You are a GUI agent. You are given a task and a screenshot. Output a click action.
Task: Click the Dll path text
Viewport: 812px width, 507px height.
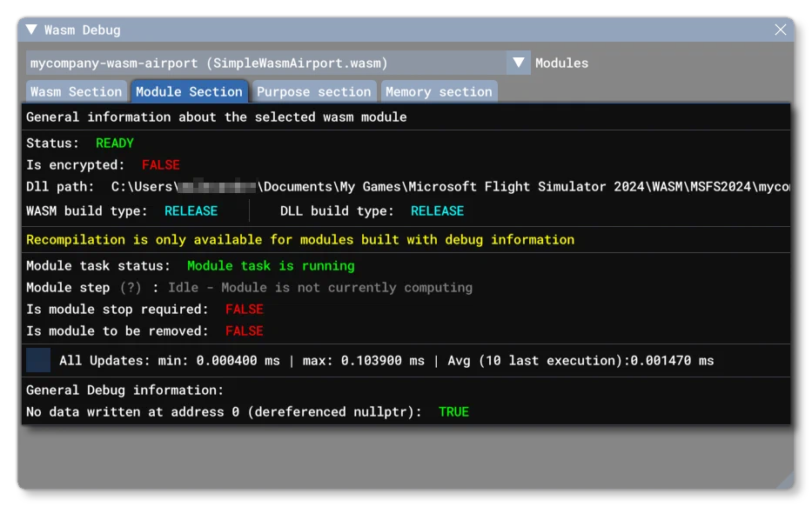click(x=408, y=186)
